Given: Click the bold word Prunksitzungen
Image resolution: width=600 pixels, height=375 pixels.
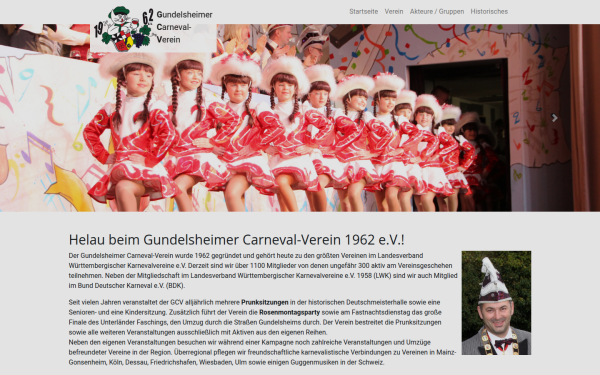Looking at the screenshot, I should (265, 302).
